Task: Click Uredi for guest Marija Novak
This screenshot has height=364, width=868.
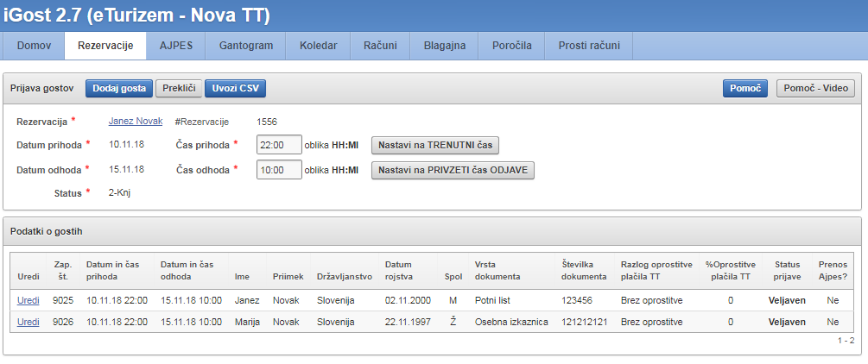Action: (x=29, y=322)
